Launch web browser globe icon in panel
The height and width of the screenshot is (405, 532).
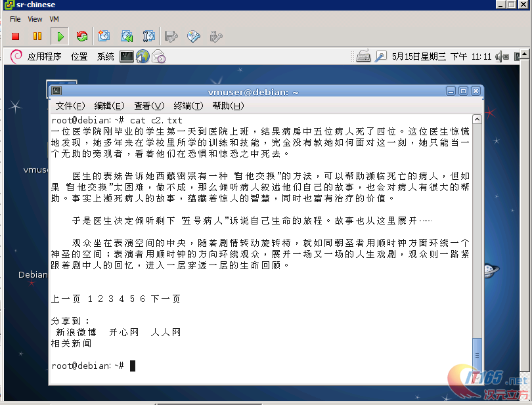tap(143, 56)
